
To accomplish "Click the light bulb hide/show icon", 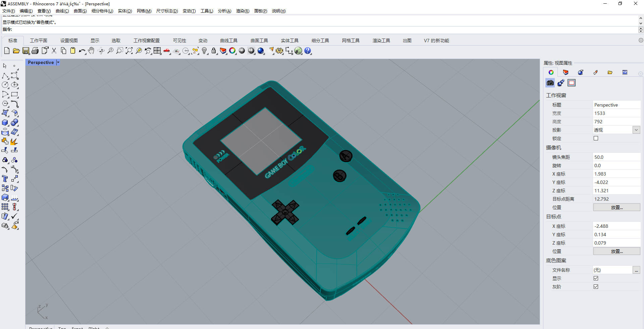I will [x=204, y=51].
